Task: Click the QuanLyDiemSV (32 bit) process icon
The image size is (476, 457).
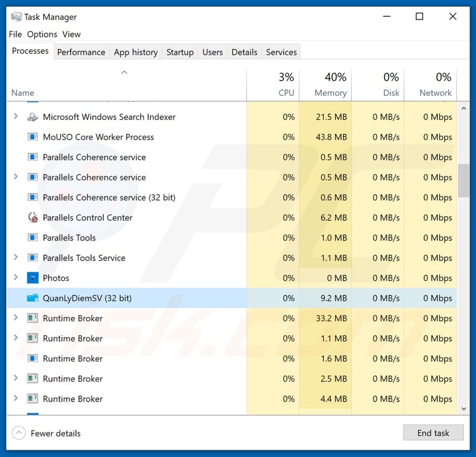Action: pos(33,298)
